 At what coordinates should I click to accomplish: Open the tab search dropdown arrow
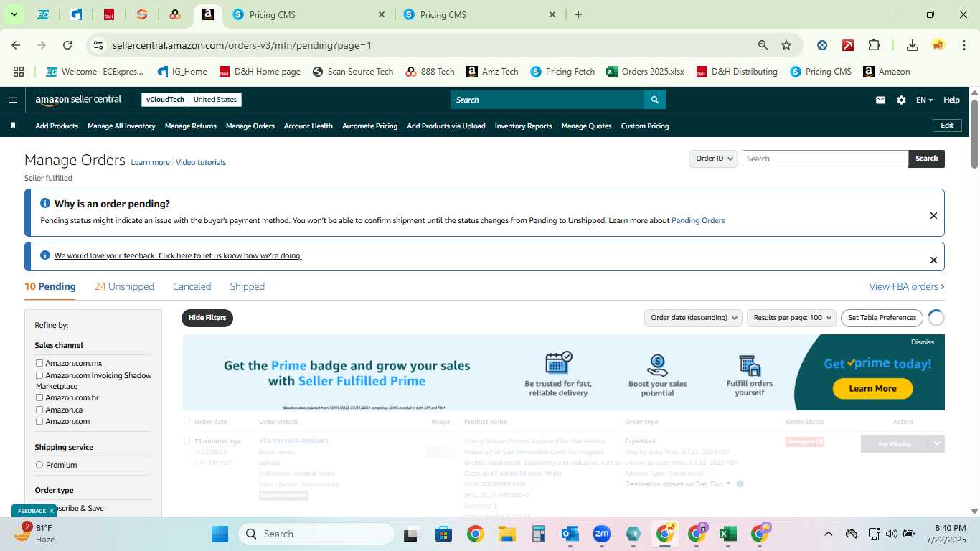14,14
